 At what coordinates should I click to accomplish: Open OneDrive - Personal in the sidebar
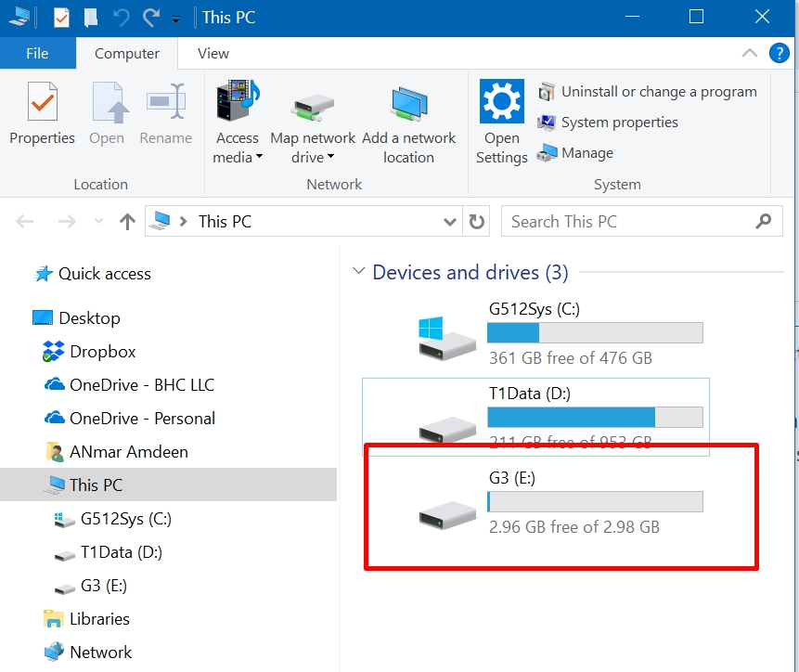(142, 419)
